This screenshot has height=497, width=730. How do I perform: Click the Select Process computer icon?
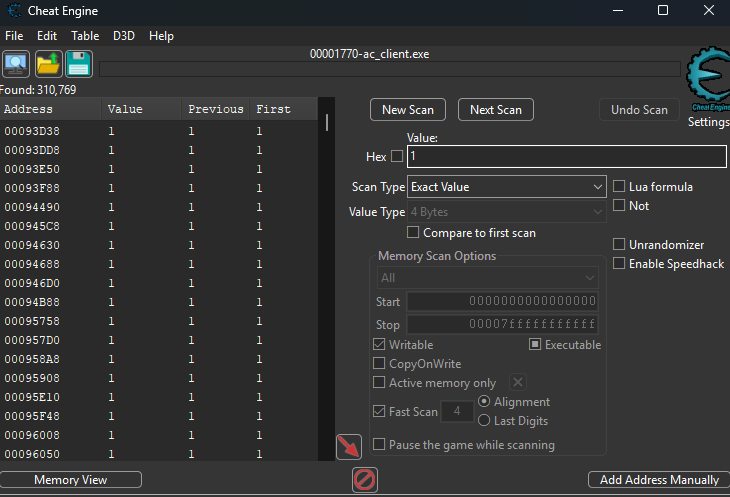16,65
